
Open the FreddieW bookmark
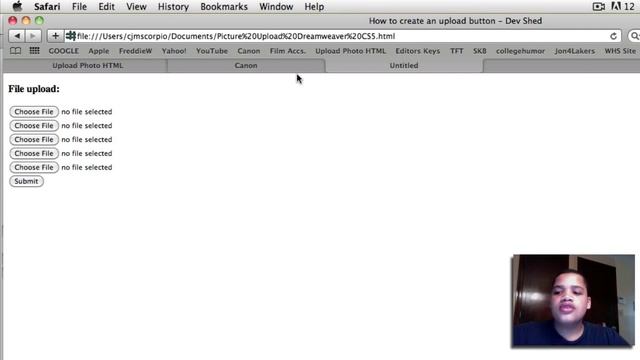pos(136,51)
